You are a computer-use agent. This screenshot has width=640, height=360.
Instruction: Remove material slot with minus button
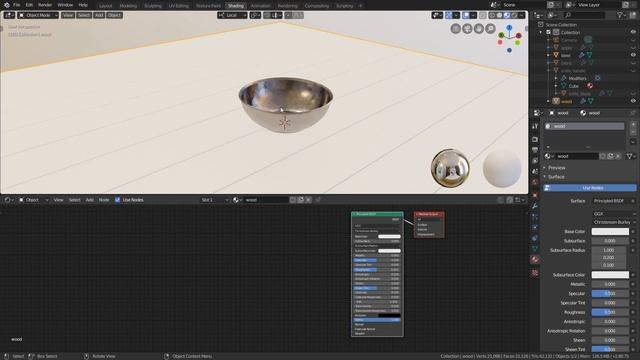633,132
